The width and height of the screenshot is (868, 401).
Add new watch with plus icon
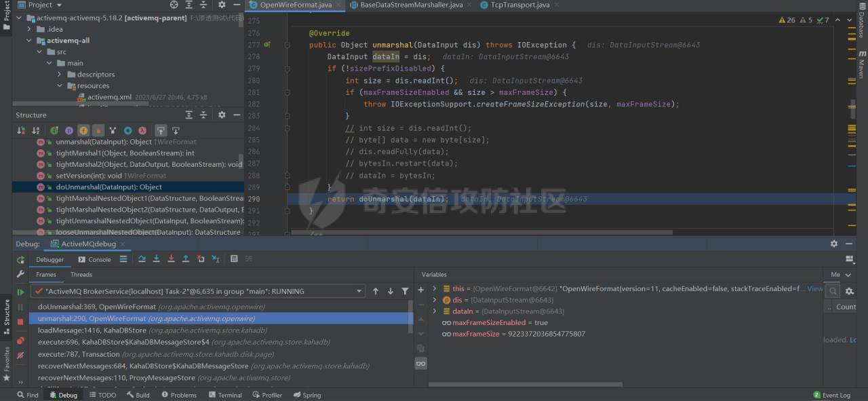point(420,289)
